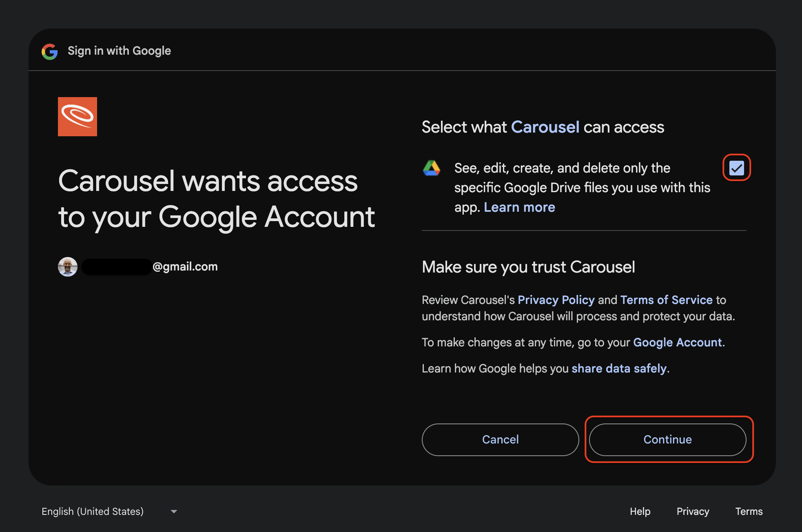This screenshot has width=802, height=532.
Task: Open Help in the footer
Action: click(640, 512)
